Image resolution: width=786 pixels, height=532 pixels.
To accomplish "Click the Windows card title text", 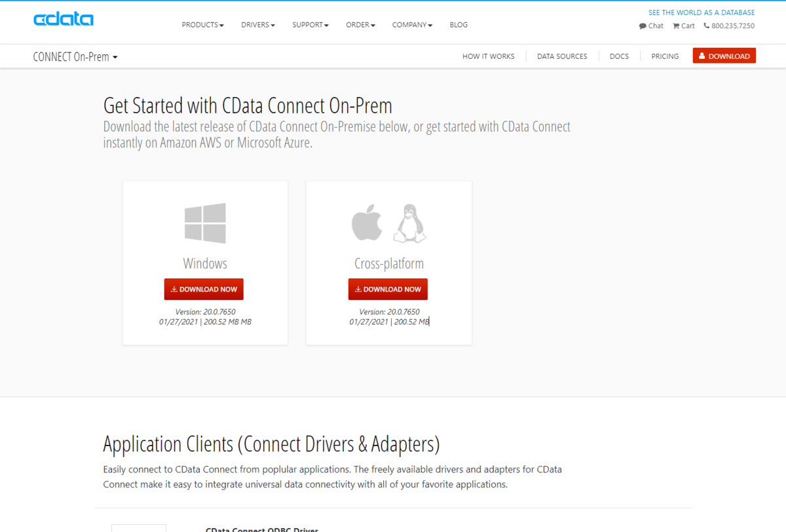I will (x=205, y=263).
